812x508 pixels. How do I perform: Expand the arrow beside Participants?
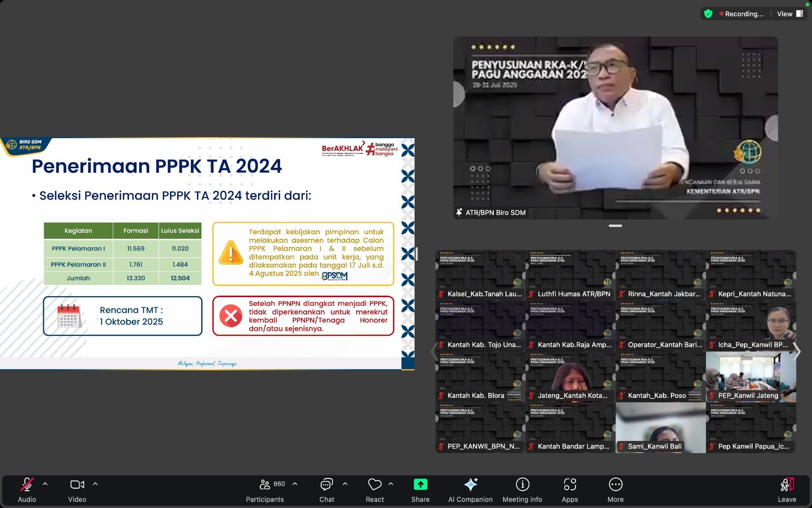[x=295, y=484]
